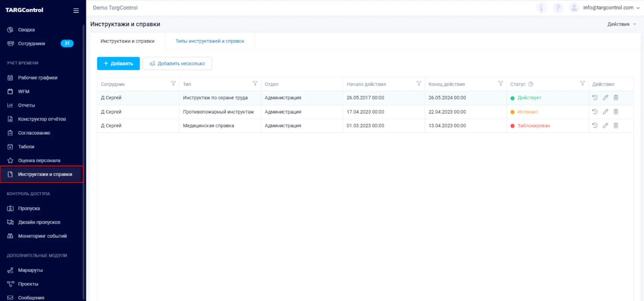644x301 pixels.
Task: View history for Медицинская справка row
Action: click(x=595, y=125)
